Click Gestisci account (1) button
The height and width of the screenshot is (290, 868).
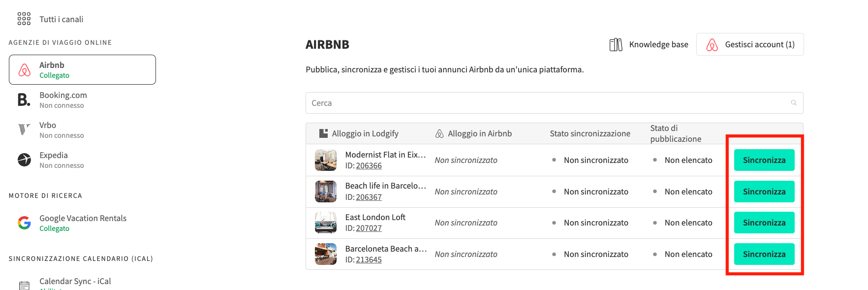click(x=750, y=44)
